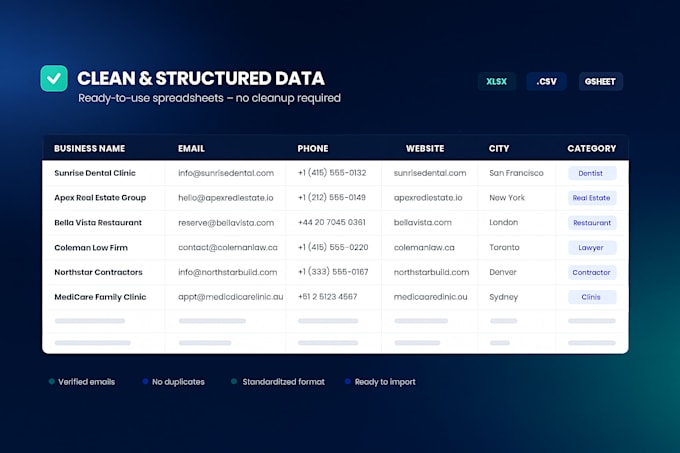Image resolution: width=680 pixels, height=453 pixels.
Task: Click the info@northstarbuild.com email cell
Action: pos(227,272)
